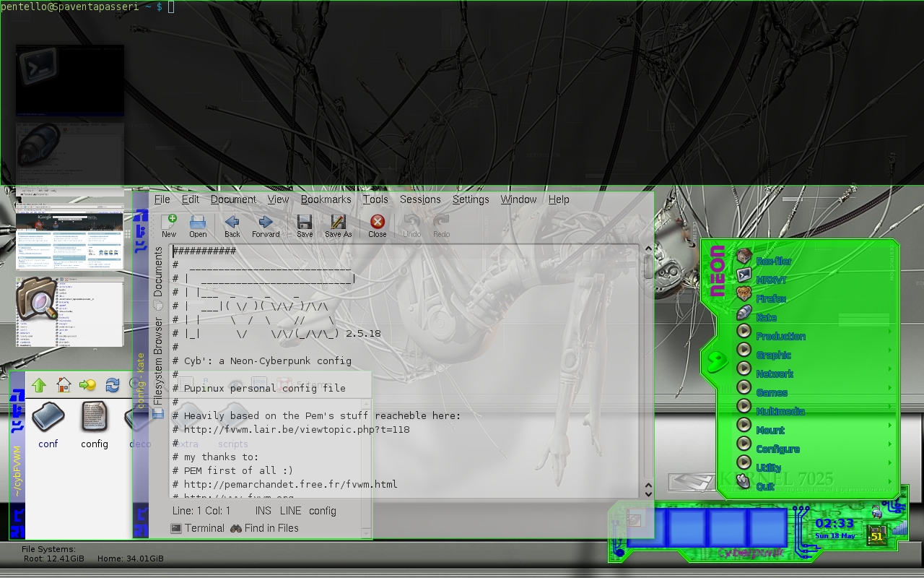Open the Tools menu in Kate
Image resolution: width=924 pixels, height=578 pixels.
coord(375,199)
